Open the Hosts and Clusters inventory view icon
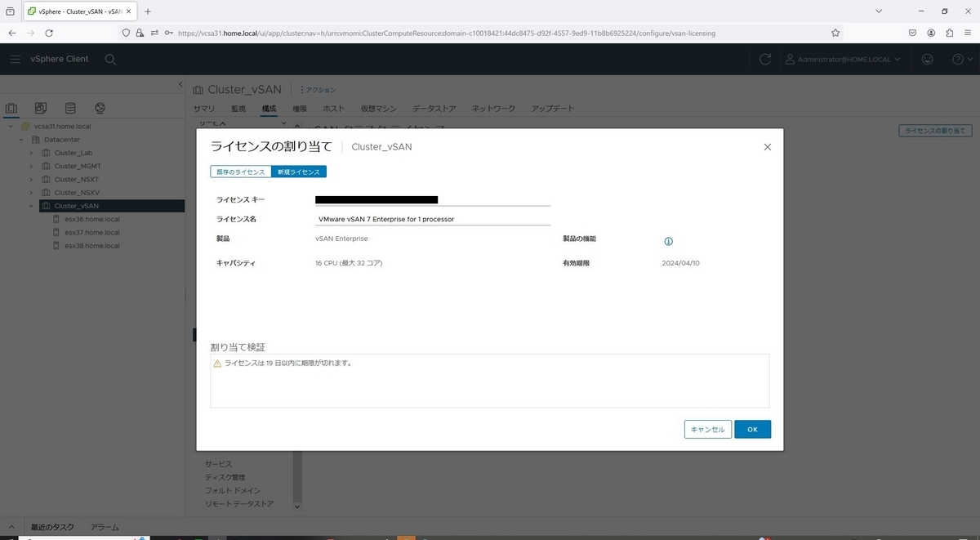Viewport: 980px width, 540px height. click(11, 108)
